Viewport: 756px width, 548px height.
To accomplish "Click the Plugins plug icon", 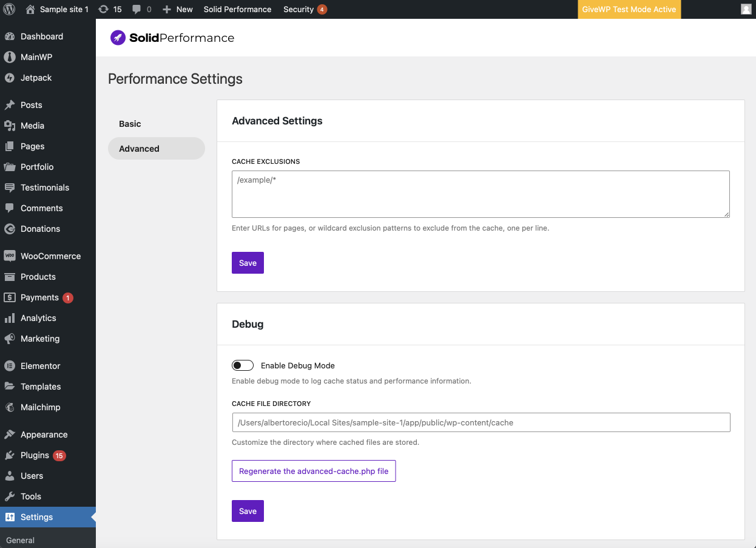I will (10, 455).
